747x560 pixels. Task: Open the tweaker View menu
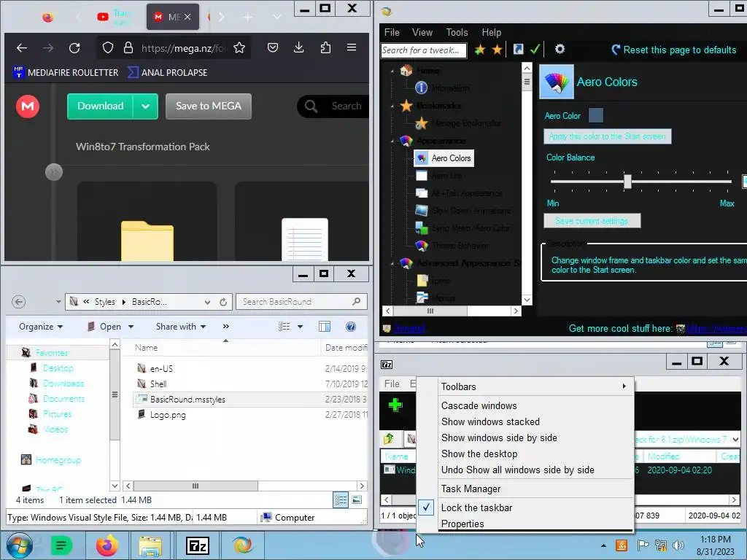click(422, 32)
